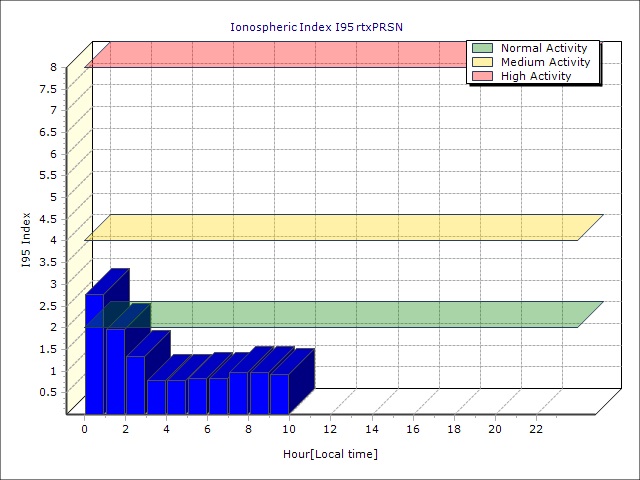Viewport: 640px width, 480px height.
Task: Select the "High Activity" legend label
Action: click(536, 76)
